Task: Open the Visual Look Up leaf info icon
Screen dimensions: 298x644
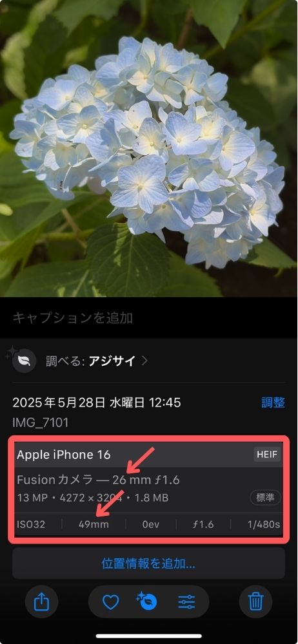Action: pyautogui.click(x=147, y=601)
